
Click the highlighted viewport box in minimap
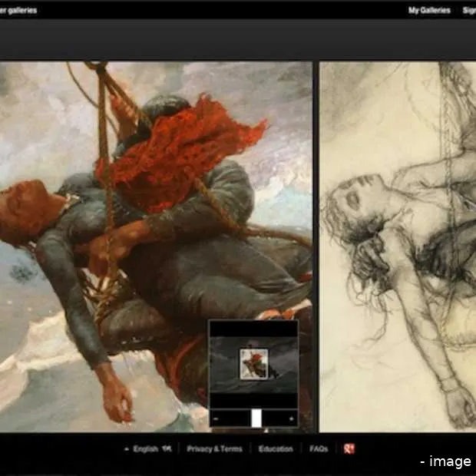pyautogui.click(x=254, y=364)
